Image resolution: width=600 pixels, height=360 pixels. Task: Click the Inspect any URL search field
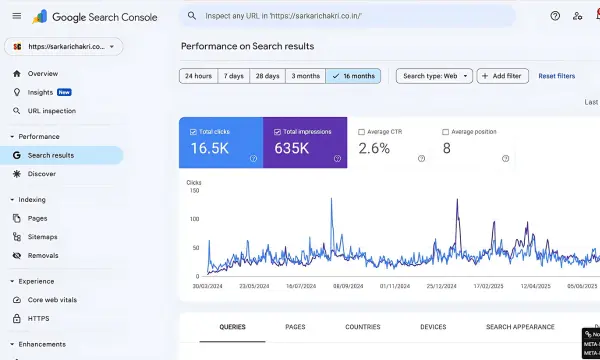pyautogui.click(x=347, y=16)
